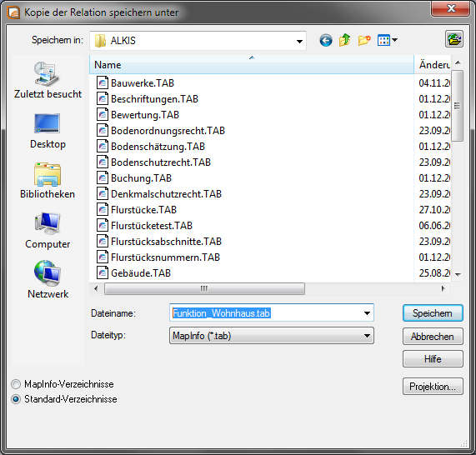Sort by the Name column header
The width and height of the screenshot is (476, 455).
(252, 65)
